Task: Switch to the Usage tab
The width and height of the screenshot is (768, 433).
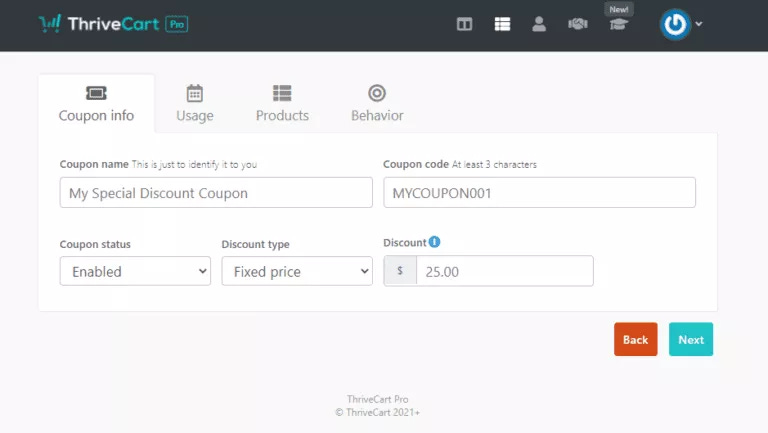Action: point(194,103)
